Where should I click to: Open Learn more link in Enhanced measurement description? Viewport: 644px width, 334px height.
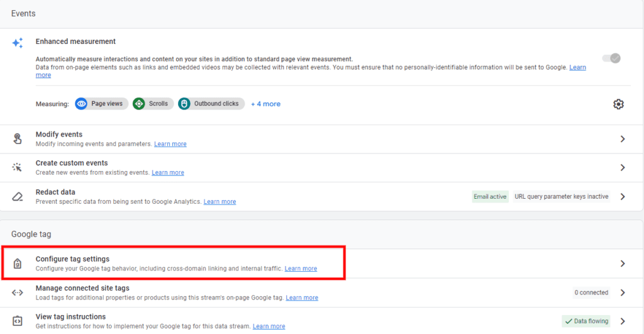coord(577,67)
